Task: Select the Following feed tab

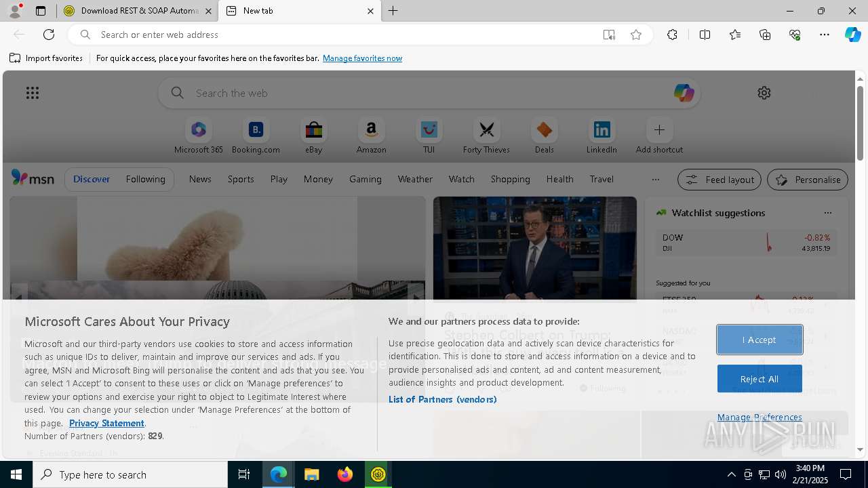Action: coord(145,179)
